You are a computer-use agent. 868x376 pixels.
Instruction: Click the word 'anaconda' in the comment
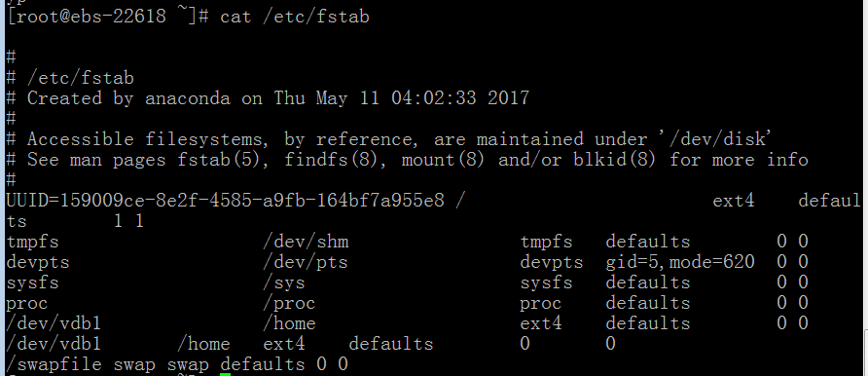click(188, 98)
